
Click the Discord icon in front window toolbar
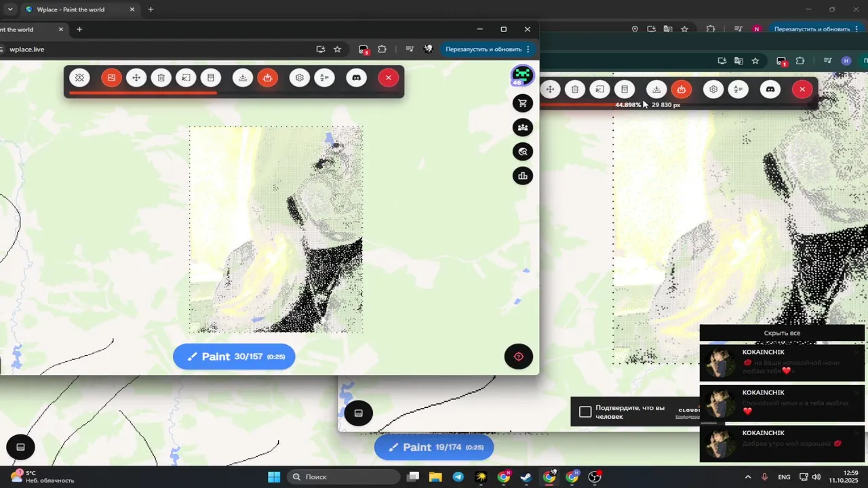coord(357,78)
